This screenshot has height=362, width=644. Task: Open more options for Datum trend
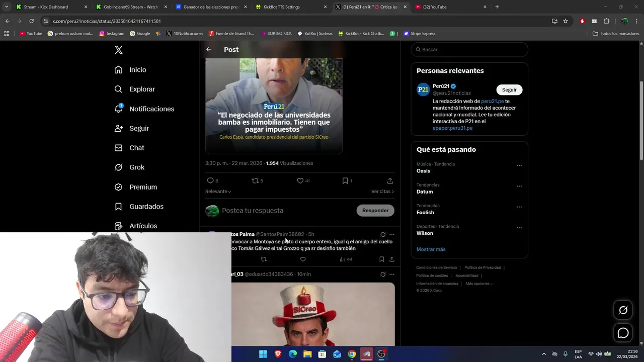point(519,186)
